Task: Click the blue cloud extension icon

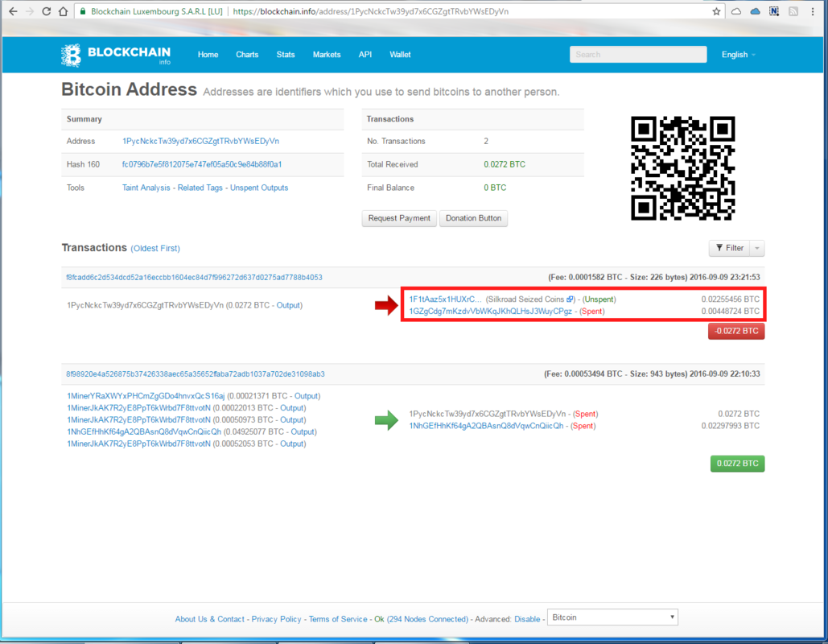Action: (x=755, y=11)
